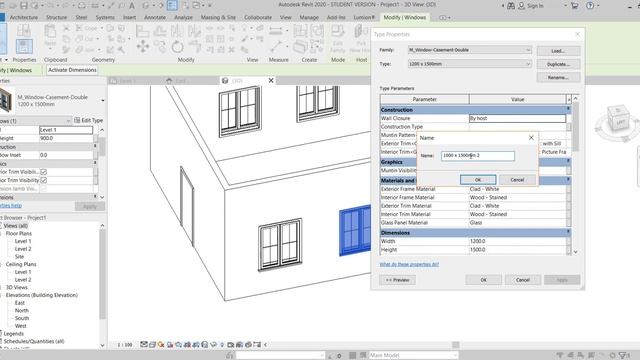Click the Name text field in dialog
Screen dimensions: 640x360
478,156
